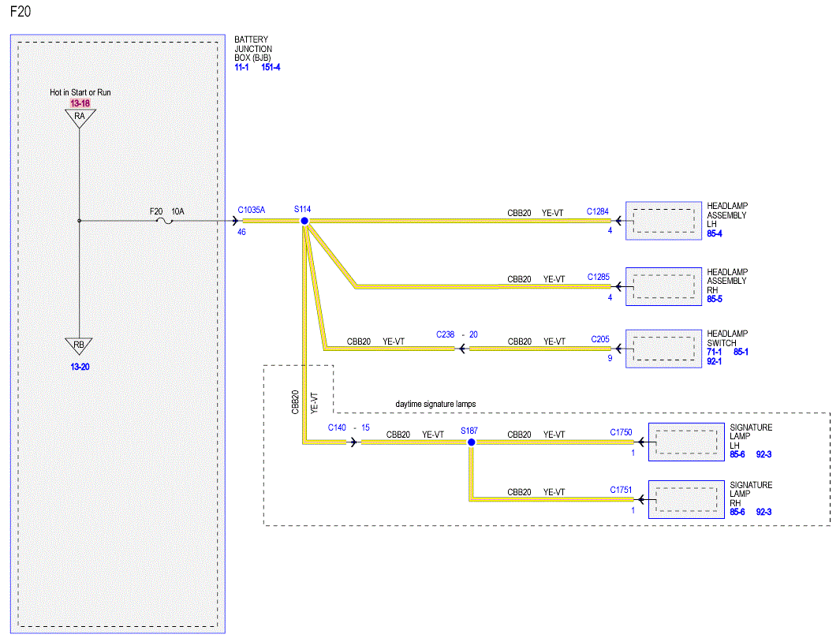The width and height of the screenshot is (840, 638).
Task: Select the Headlamp Switch component box
Action: 664,349
